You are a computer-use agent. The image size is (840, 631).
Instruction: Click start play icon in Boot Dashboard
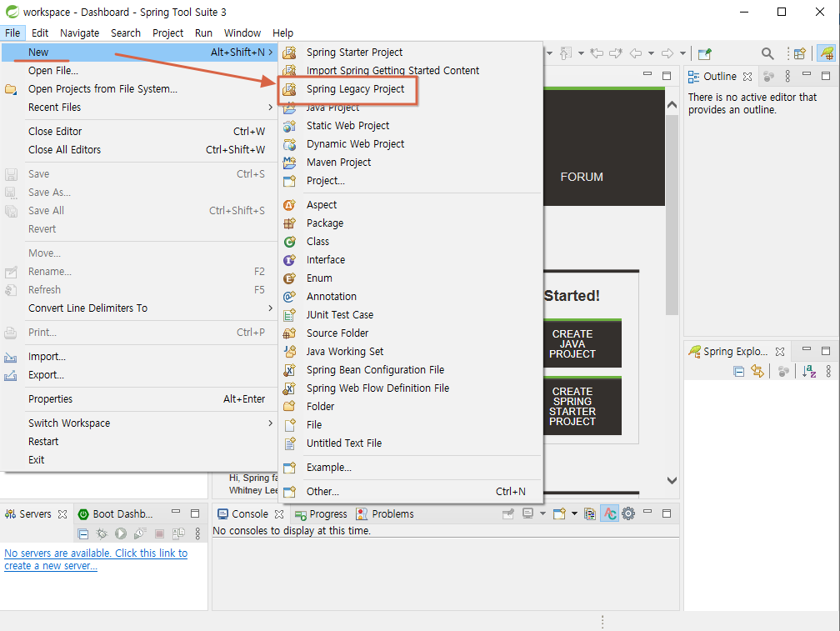(121, 533)
